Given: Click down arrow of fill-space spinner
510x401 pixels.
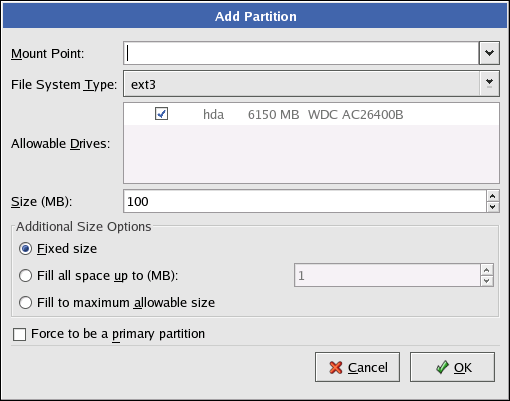Looking at the screenshot, I should (x=487, y=281).
